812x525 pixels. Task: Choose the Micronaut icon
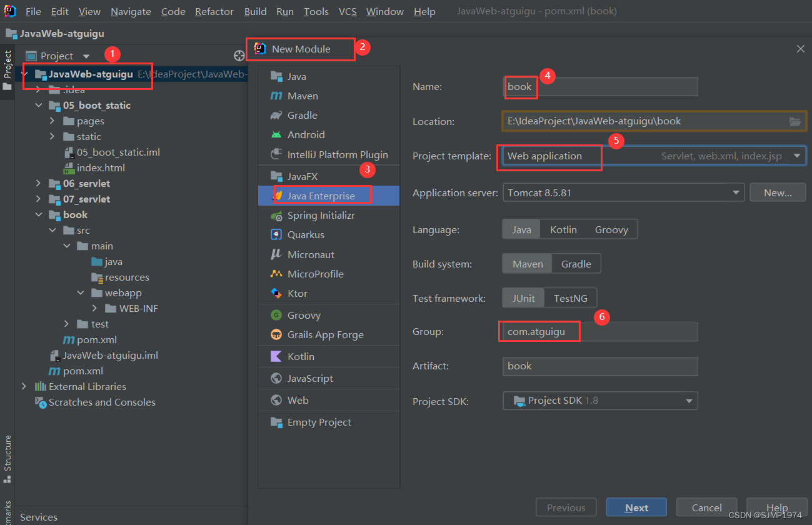tap(276, 254)
